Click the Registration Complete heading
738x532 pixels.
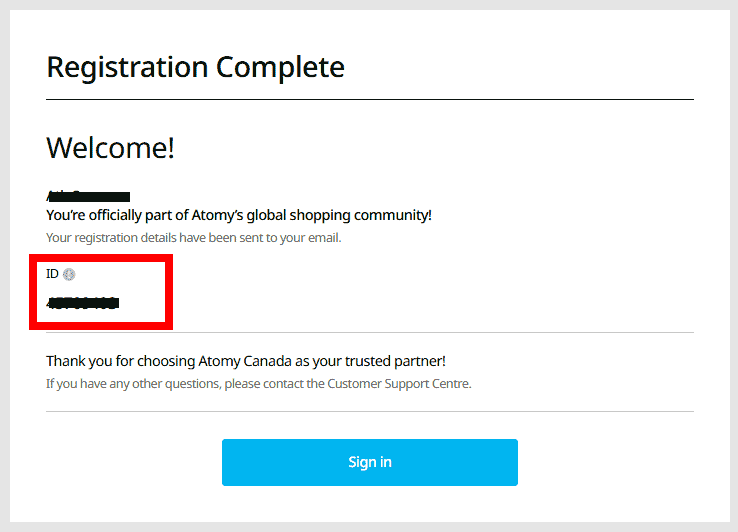tap(195, 67)
